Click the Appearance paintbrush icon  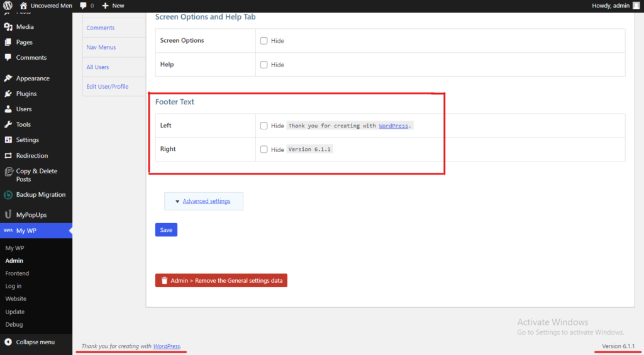click(x=8, y=78)
